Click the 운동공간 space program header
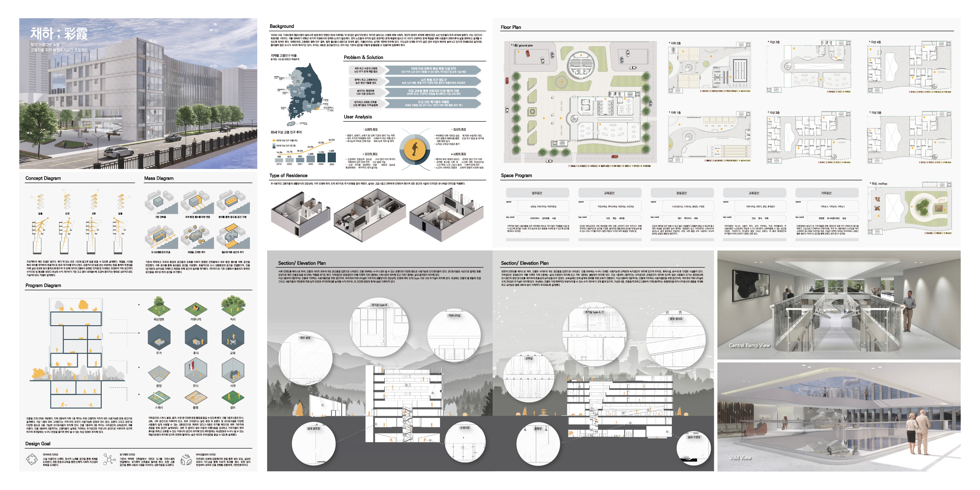Image resolution: width=980 pixels, height=490 pixels. (681, 193)
